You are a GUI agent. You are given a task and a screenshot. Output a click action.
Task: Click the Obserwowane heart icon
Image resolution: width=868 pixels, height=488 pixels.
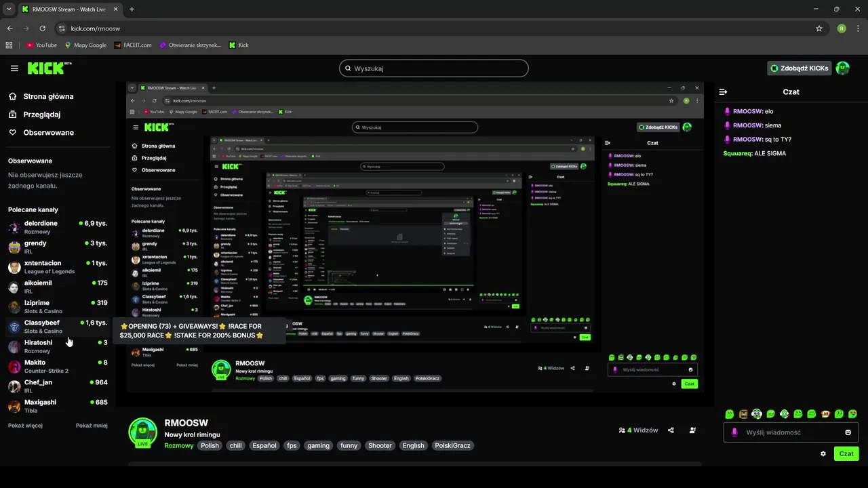click(x=13, y=132)
